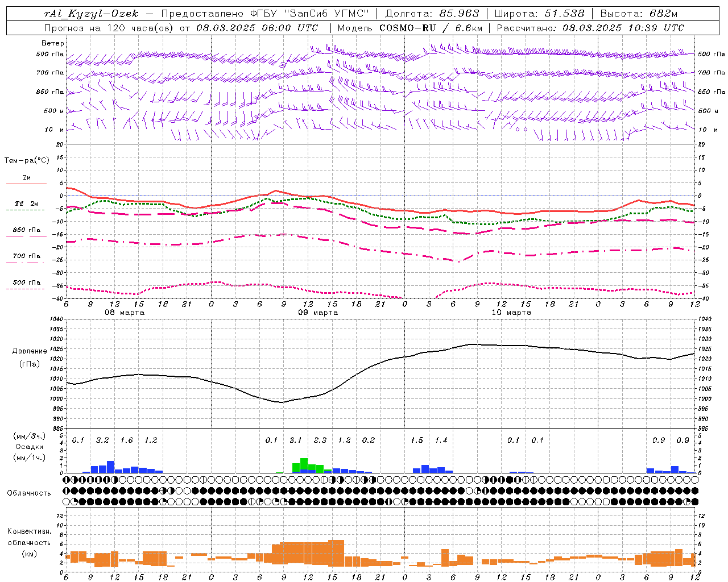The height and width of the screenshot is (582, 728).
Task: Click the Модель COSMO-RU / 6.6км label
Action: point(409,28)
